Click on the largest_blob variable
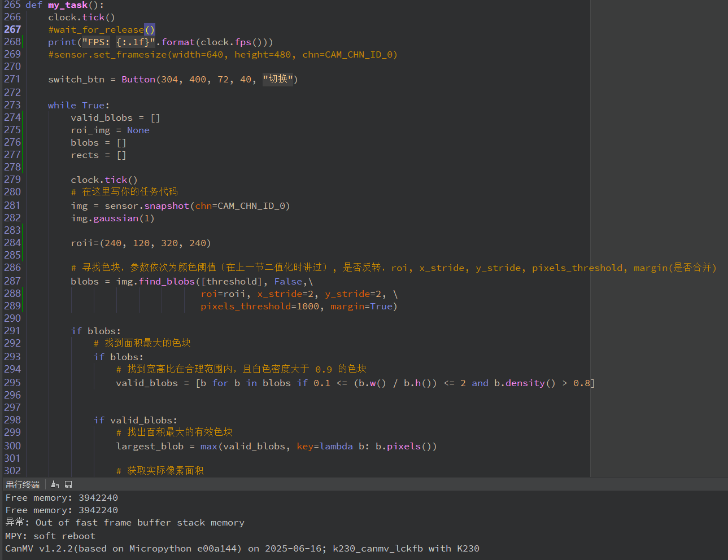The width and height of the screenshot is (728, 560). 150,447
